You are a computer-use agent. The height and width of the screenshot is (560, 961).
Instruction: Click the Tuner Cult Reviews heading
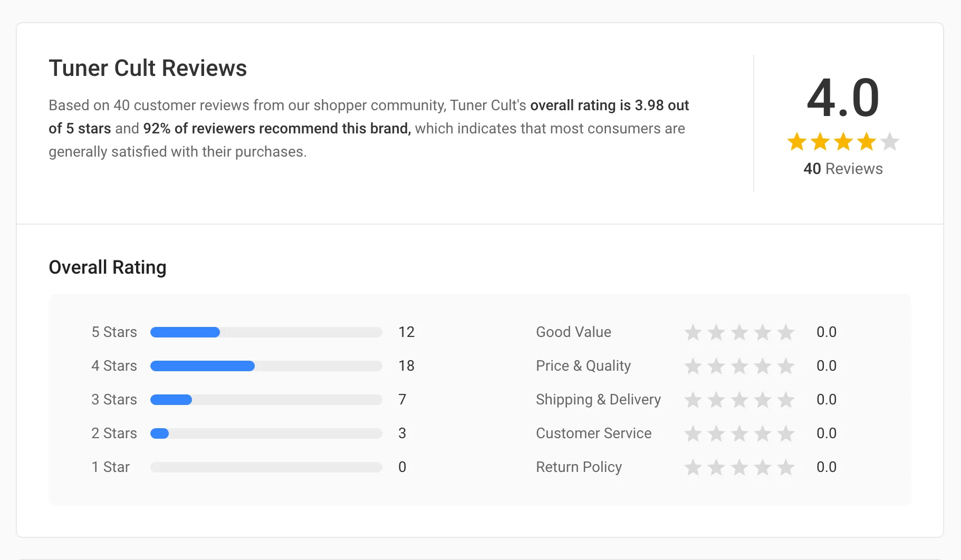coord(148,68)
